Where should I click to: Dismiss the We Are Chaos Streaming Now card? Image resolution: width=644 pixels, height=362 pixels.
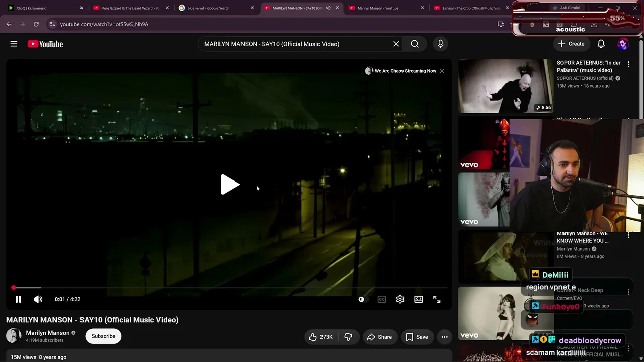(x=442, y=71)
